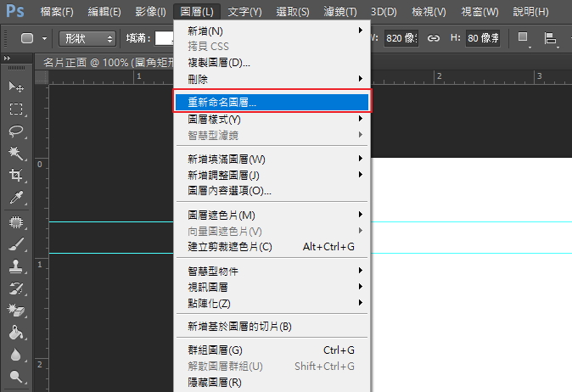572x392 pixels.
Task: Open the tool preset picker arrow
Action: click(x=44, y=38)
